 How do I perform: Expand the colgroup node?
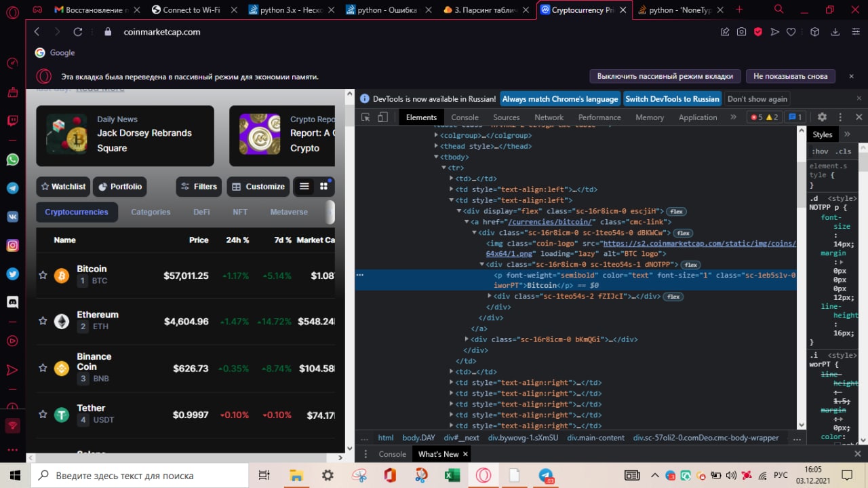[435, 135]
